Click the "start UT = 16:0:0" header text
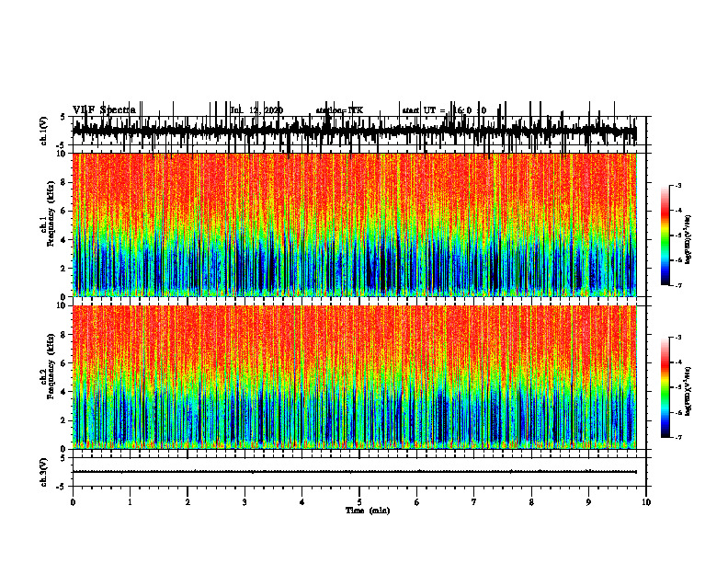The image size is (728, 563). 444,110
